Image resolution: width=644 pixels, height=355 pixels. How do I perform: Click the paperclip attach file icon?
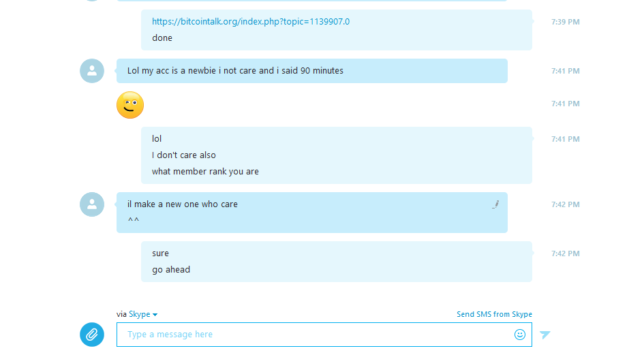[x=91, y=335]
